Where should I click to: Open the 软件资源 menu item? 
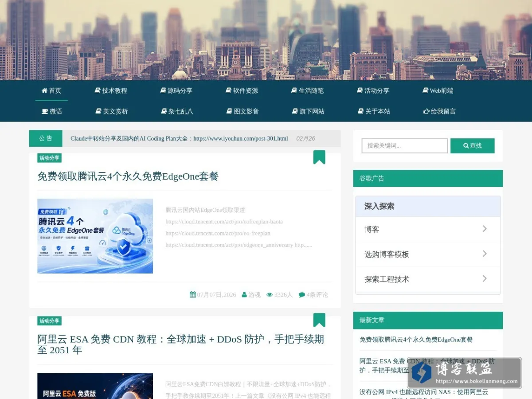pyautogui.click(x=242, y=90)
